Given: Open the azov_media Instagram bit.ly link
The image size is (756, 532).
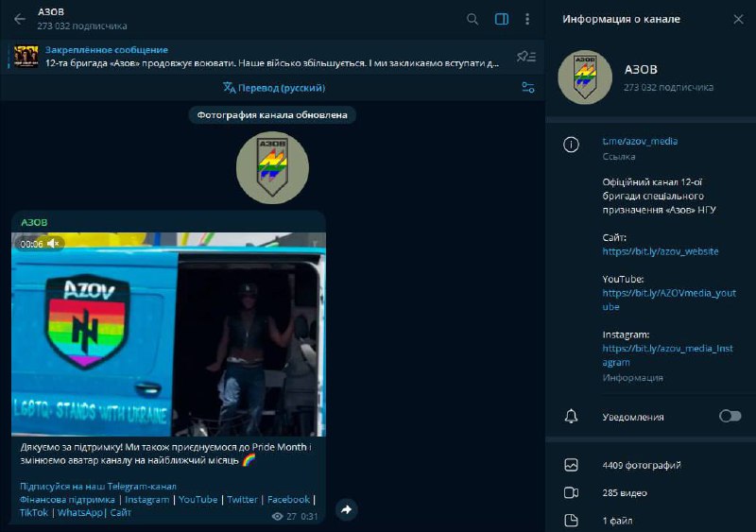Looking at the screenshot, I should 668,355.
